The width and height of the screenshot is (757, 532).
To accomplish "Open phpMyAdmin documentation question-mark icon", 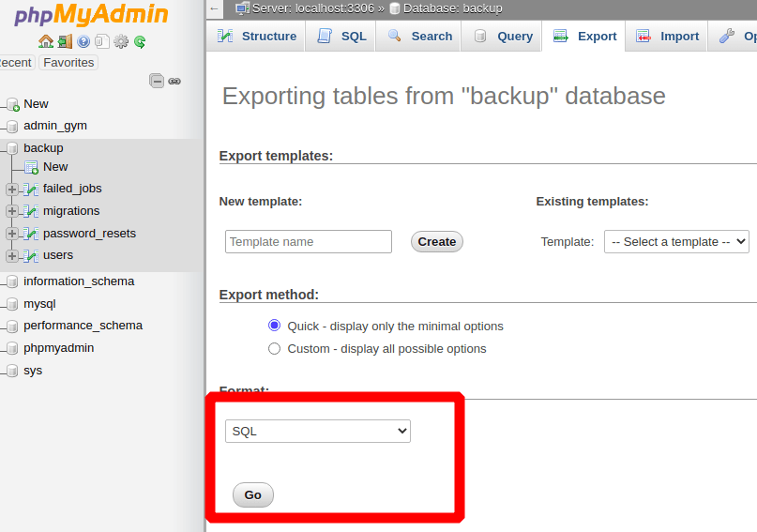I will [83, 41].
